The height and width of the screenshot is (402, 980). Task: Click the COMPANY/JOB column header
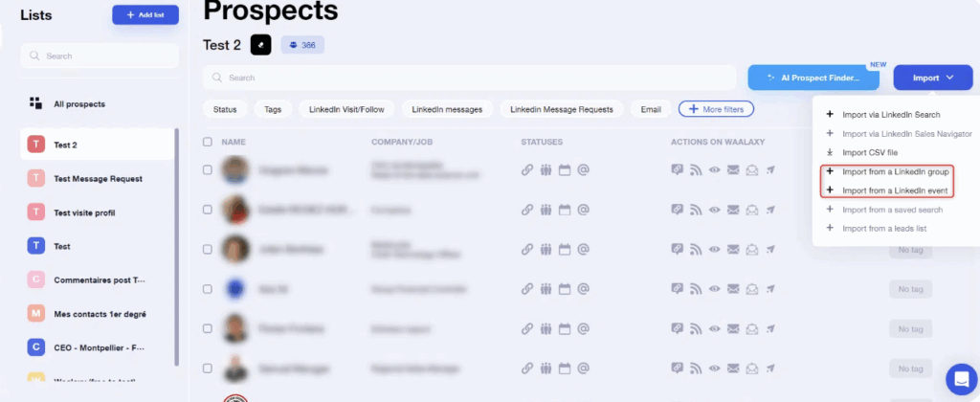click(x=402, y=142)
